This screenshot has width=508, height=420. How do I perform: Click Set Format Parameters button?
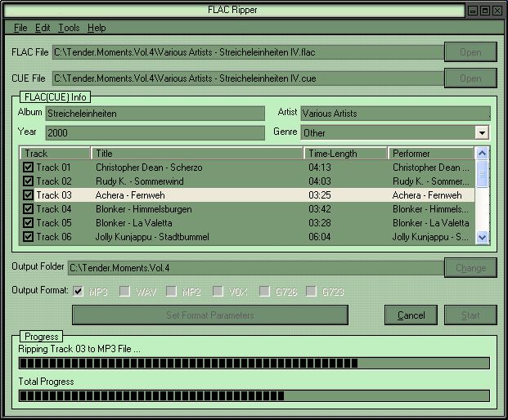(x=210, y=315)
